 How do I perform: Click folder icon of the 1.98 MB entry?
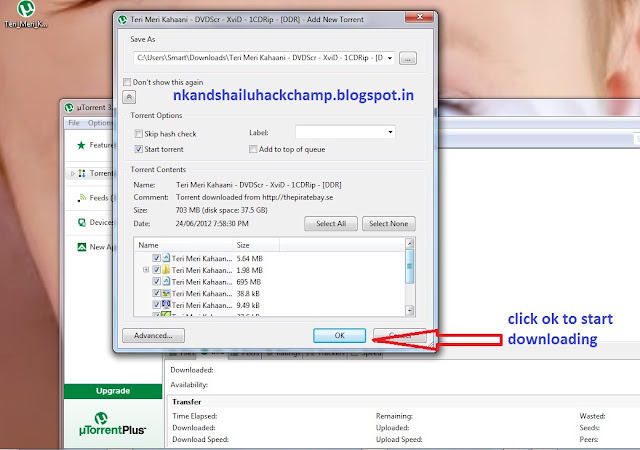tap(166, 270)
